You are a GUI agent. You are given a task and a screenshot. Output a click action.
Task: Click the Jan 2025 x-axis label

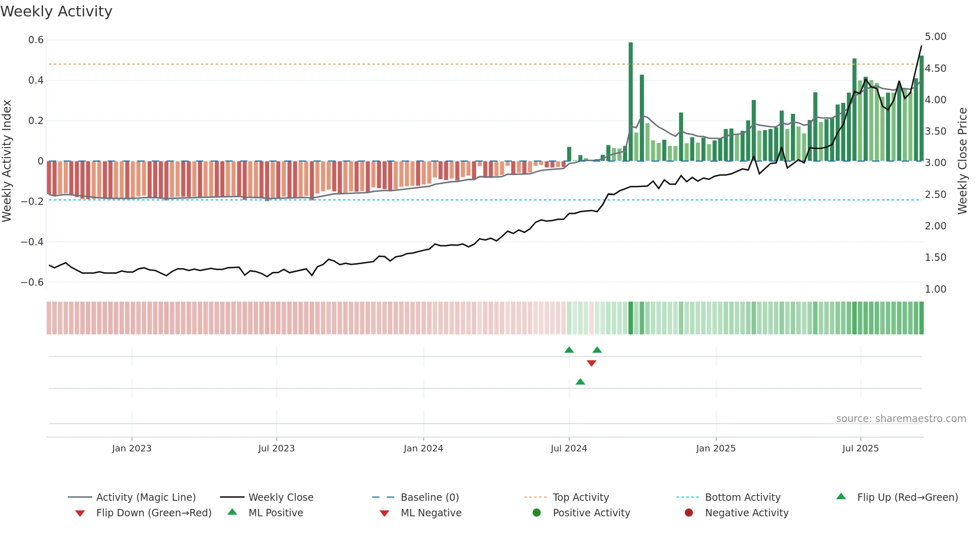point(716,448)
